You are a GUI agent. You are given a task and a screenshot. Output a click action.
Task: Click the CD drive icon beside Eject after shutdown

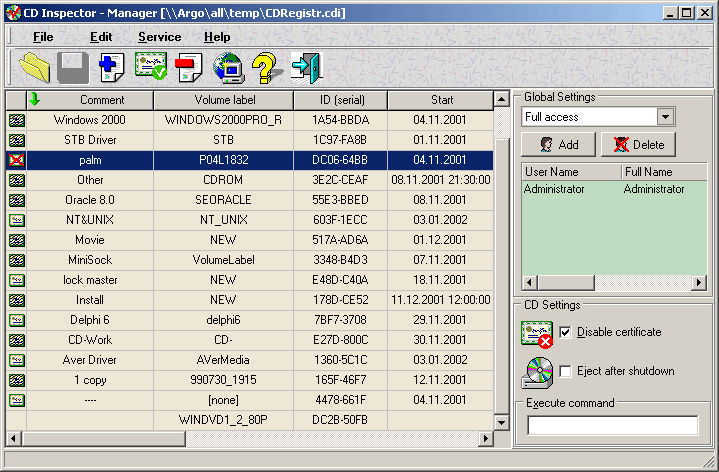537,373
